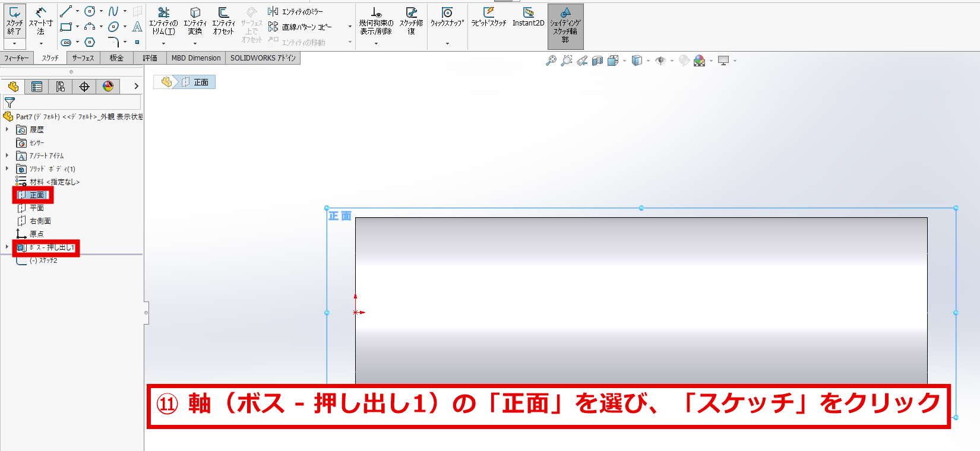Click エンティティのトリム (Trim Entities)
This screenshot has width=980, height=451.
[163, 22]
